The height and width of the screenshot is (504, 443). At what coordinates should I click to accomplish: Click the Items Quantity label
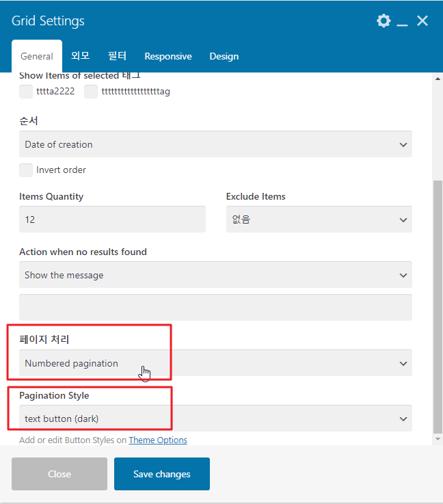tap(51, 196)
